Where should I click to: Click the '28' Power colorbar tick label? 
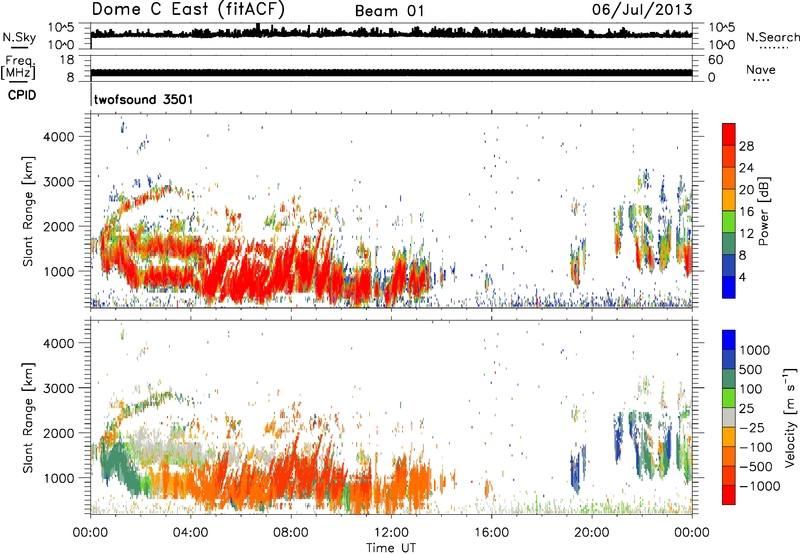click(x=746, y=146)
